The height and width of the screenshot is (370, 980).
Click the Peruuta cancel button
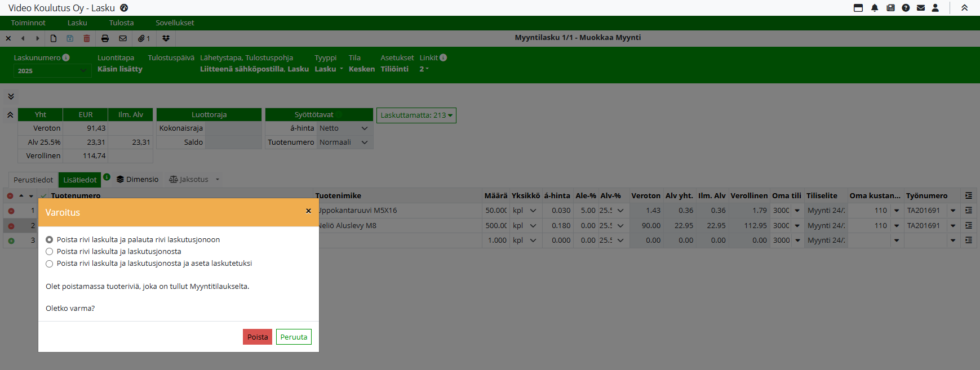(294, 337)
